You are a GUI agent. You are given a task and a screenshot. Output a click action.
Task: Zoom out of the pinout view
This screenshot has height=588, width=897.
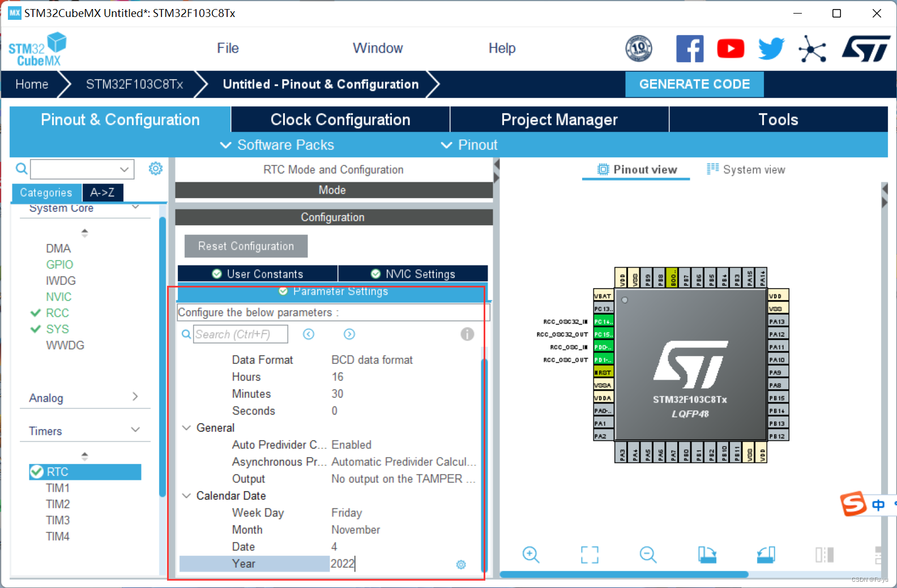[x=648, y=555]
